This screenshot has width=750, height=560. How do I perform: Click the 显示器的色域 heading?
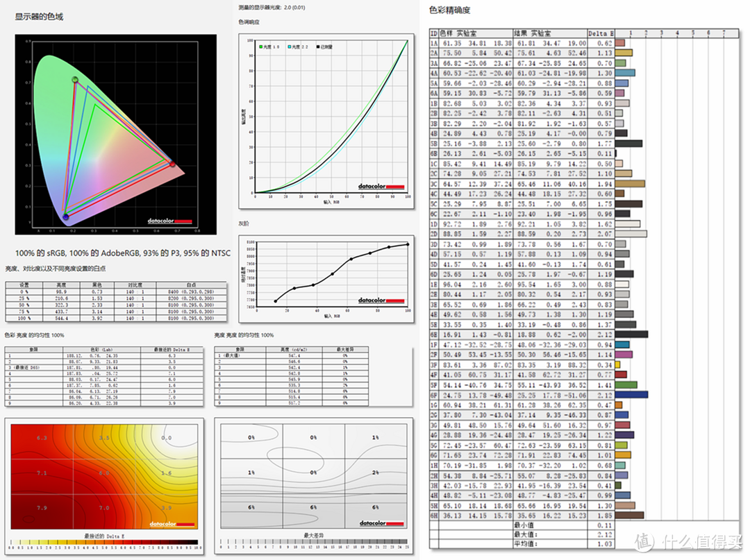tap(39, 17)
